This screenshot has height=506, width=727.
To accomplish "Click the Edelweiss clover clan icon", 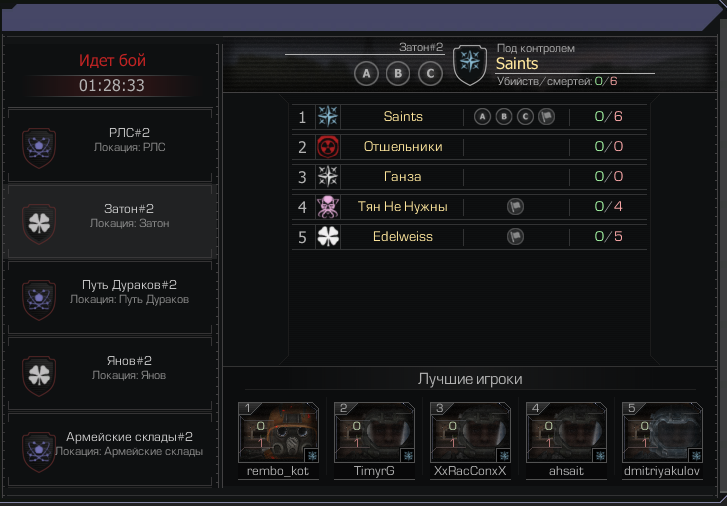I will coord(328,237).
